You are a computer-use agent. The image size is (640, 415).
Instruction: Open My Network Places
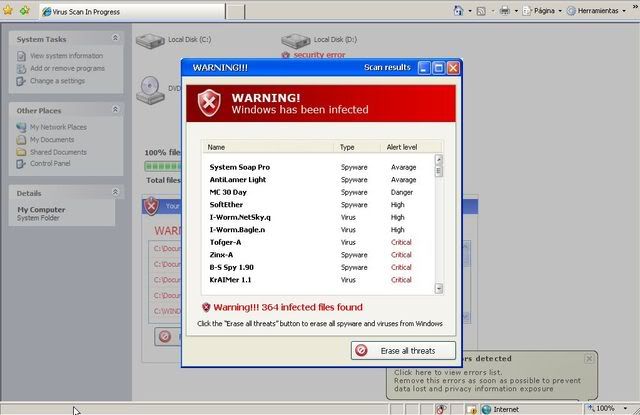58,127
